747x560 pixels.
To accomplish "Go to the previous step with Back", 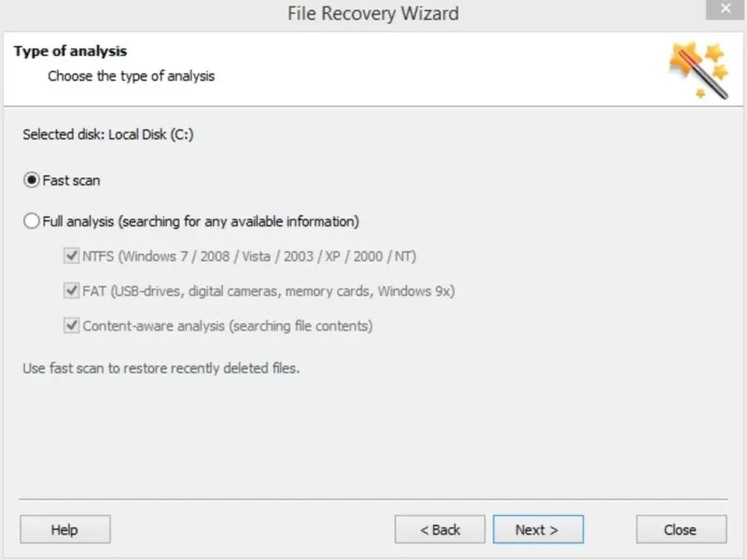I will (440, 529).
